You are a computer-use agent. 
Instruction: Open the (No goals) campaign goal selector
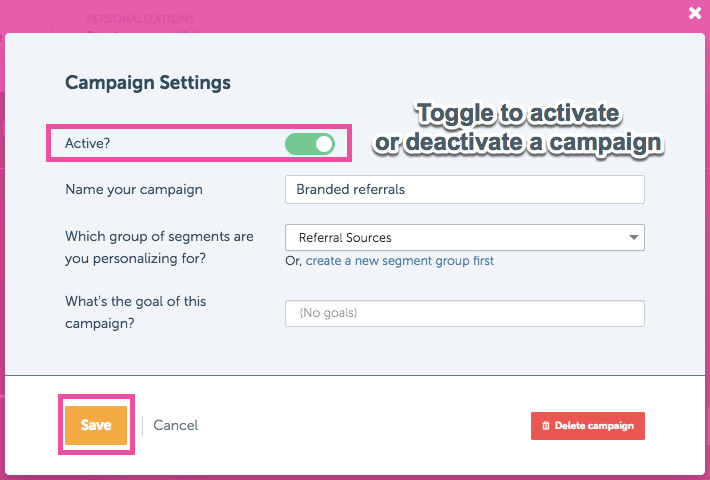[465, 313]
